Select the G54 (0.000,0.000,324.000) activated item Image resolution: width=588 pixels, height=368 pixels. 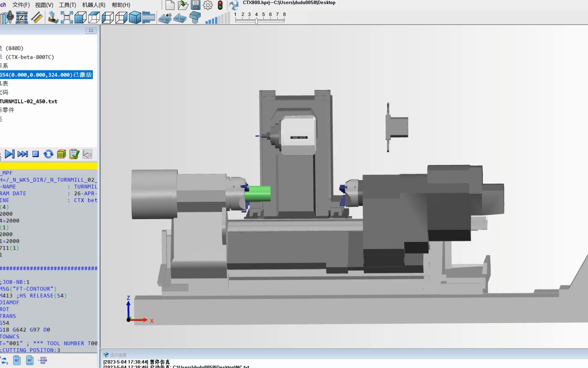coord(46,75)
